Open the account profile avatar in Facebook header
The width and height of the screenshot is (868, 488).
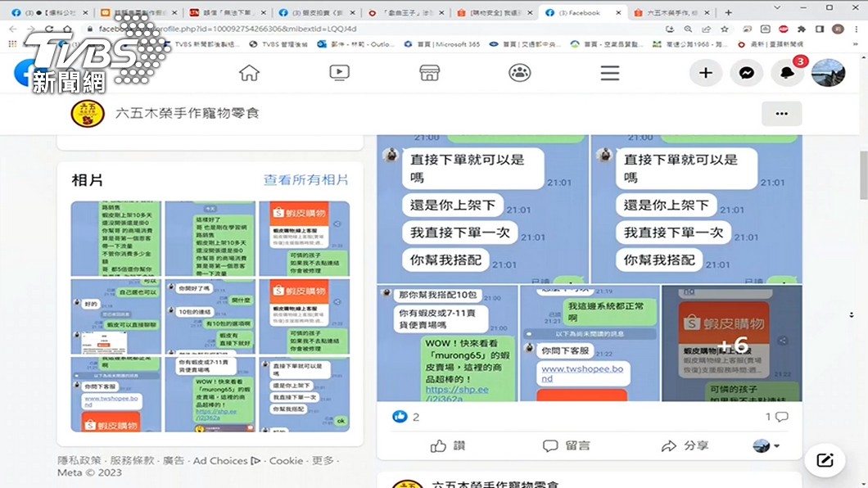pos(828,73)
